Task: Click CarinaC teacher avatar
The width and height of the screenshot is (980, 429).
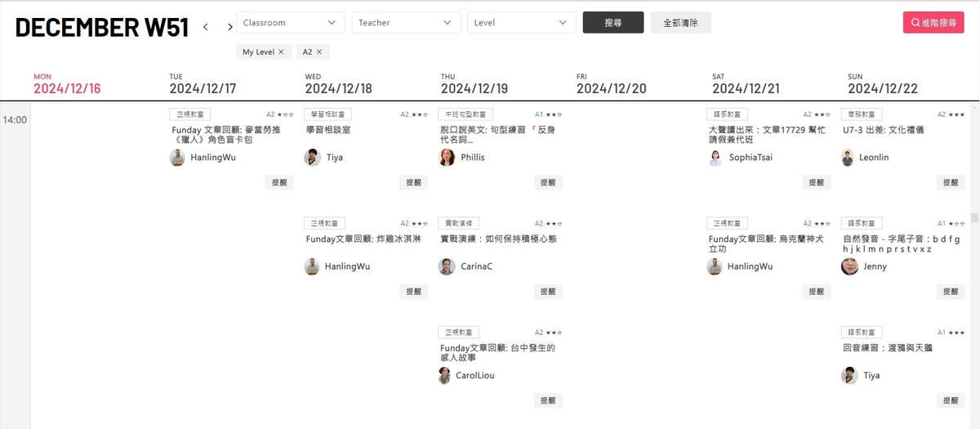Action: 447,266
